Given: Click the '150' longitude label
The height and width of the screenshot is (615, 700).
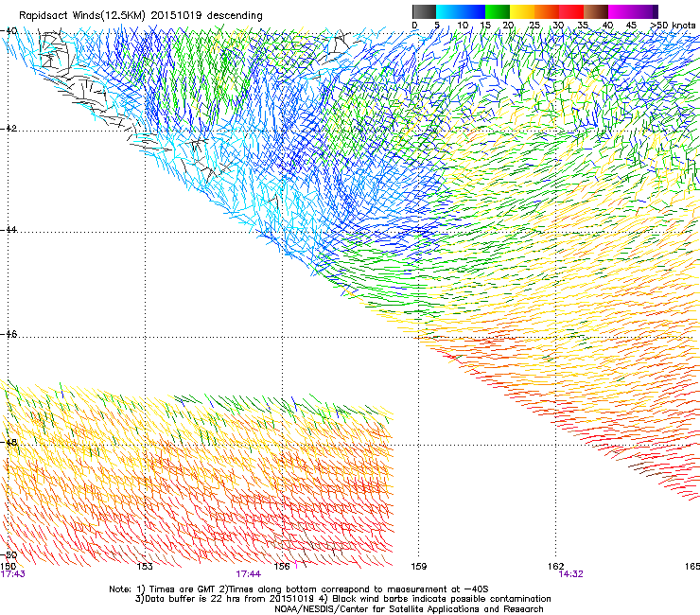Looking at the screenshot, I should [x=8, y=567].
